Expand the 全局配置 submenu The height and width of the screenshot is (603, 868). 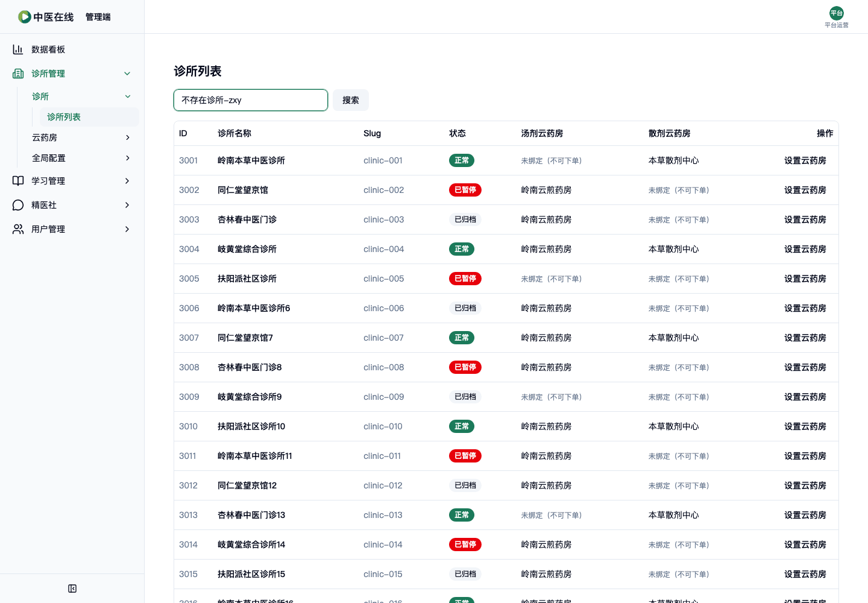tap(127, 158)
